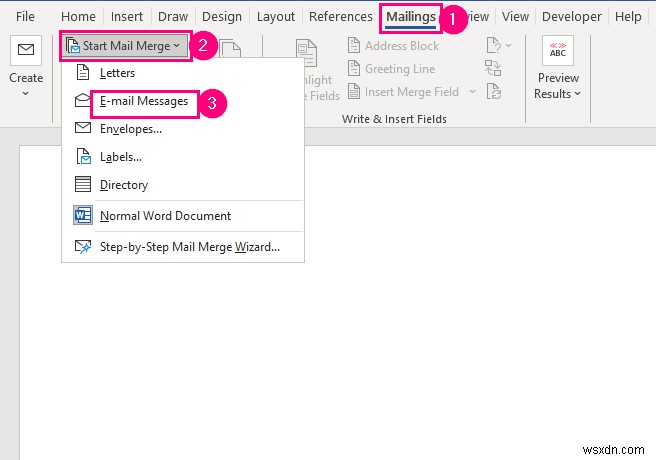Click the Labels icon in menu

click(83, 156)
